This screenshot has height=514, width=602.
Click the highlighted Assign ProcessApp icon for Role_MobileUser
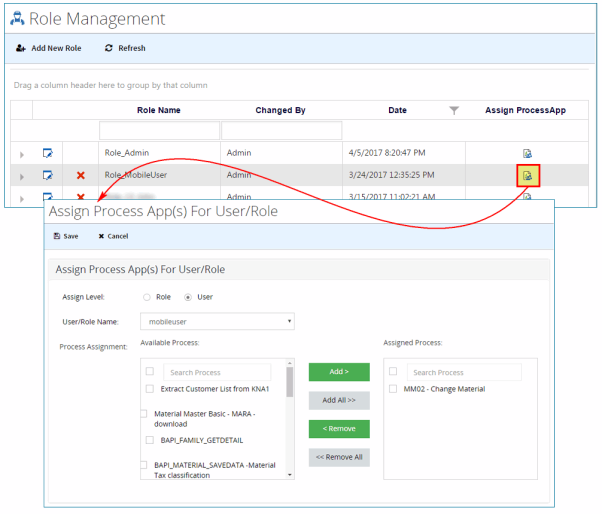click(x=528, y=176)
